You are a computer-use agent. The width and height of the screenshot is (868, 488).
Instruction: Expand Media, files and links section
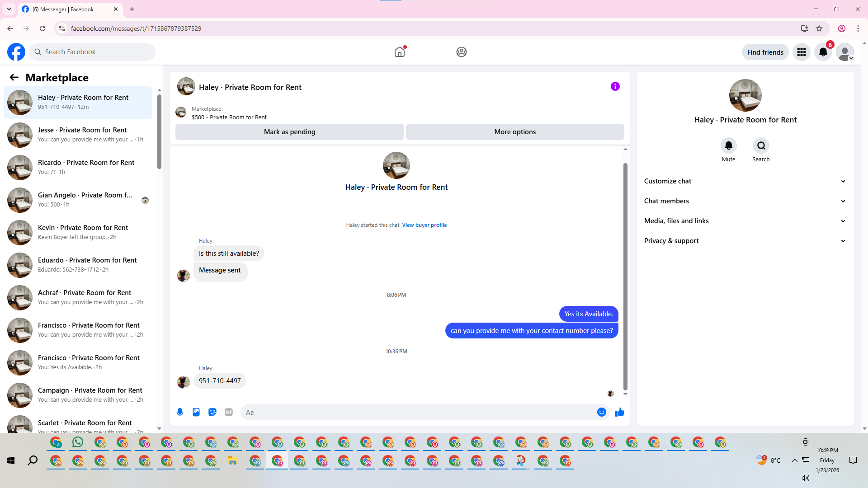pos(745,221)
